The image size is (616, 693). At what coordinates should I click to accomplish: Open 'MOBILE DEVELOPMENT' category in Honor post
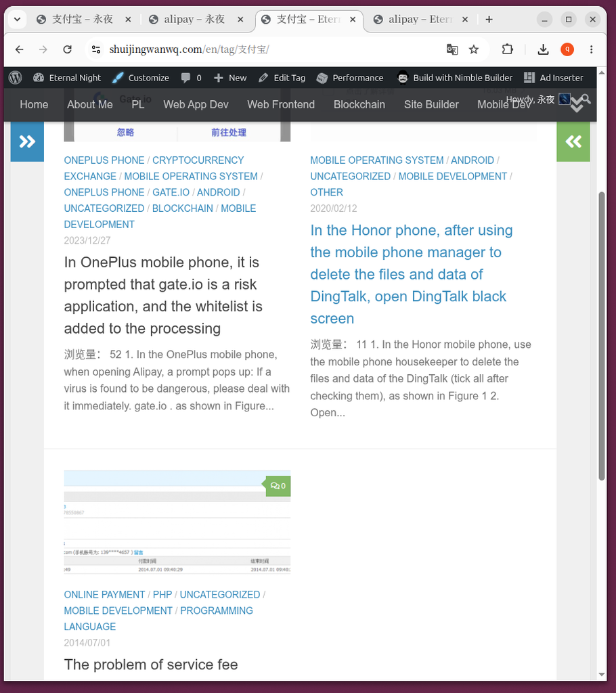coord(452,177)
